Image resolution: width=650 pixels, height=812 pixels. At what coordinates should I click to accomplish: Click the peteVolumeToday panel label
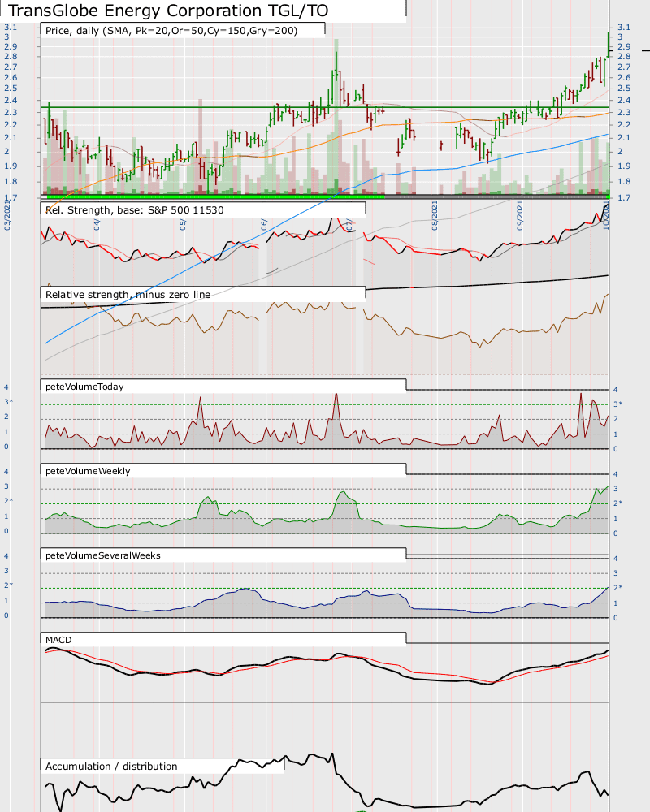point(84,387)
